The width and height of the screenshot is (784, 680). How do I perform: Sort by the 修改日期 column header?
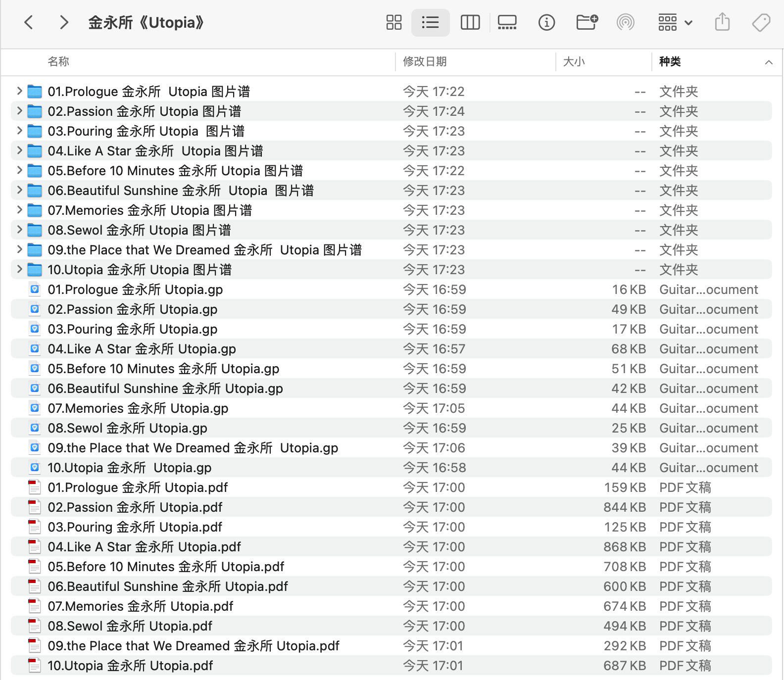pyautogui.click(x=425, y=61)
